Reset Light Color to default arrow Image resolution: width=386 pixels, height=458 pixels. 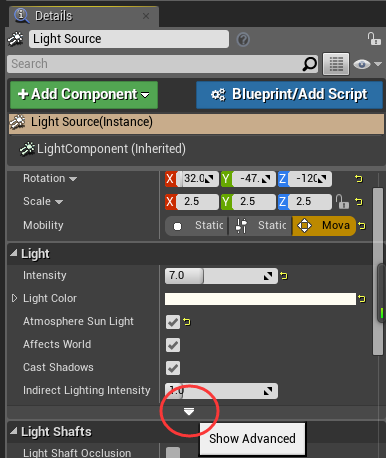click(x=362, y=299)
